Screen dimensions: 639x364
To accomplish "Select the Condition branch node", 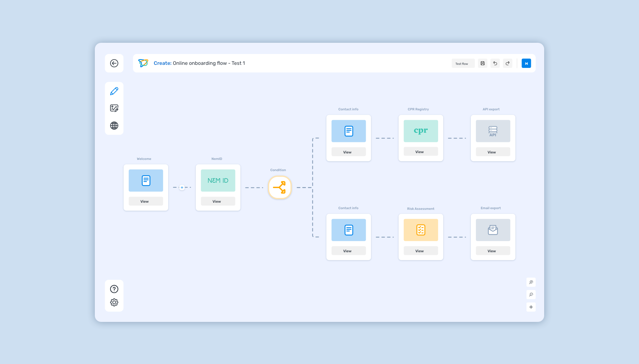I will 280,187.
